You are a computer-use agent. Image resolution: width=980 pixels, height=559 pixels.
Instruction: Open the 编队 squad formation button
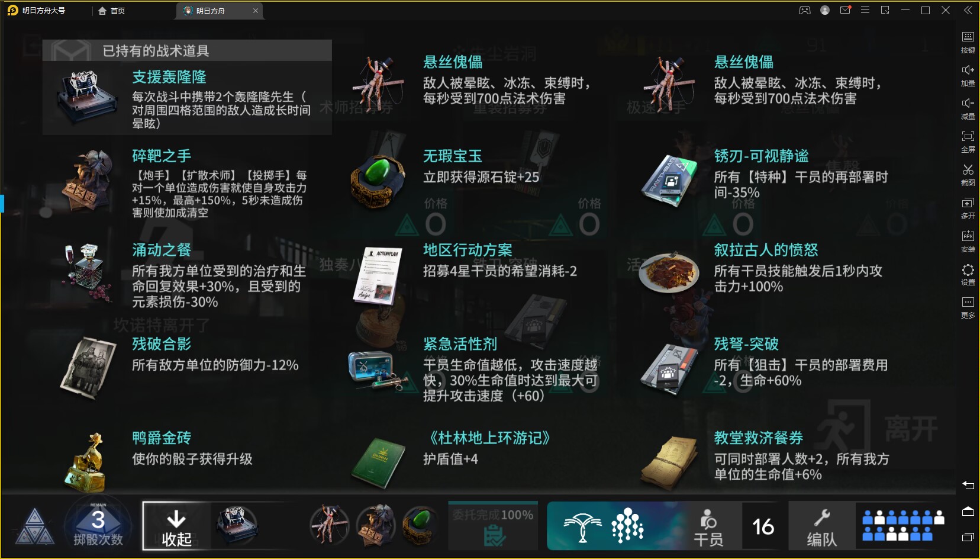(x=821, y=526)
